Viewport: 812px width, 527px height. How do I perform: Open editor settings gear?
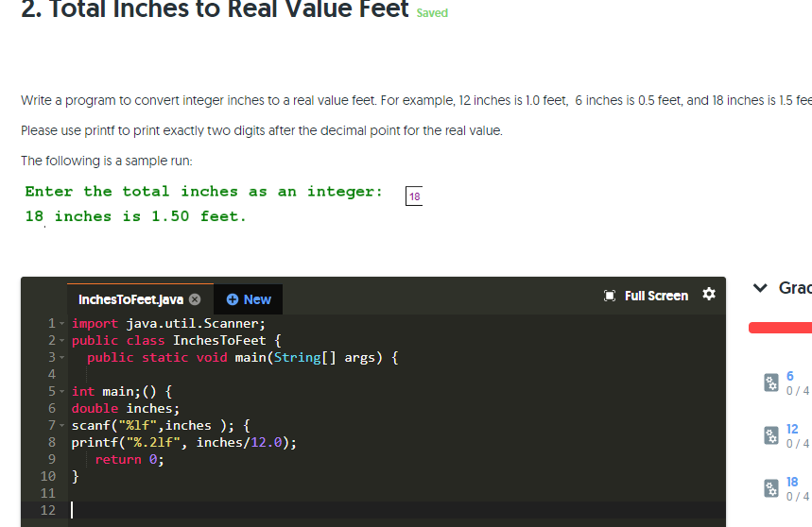pyautogui.click(x=708, y=295)
